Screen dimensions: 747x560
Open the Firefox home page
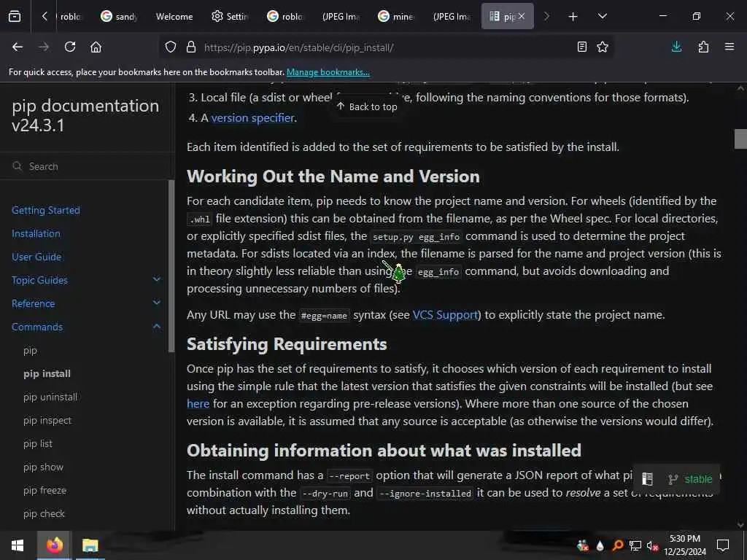(x=96, y=47)
